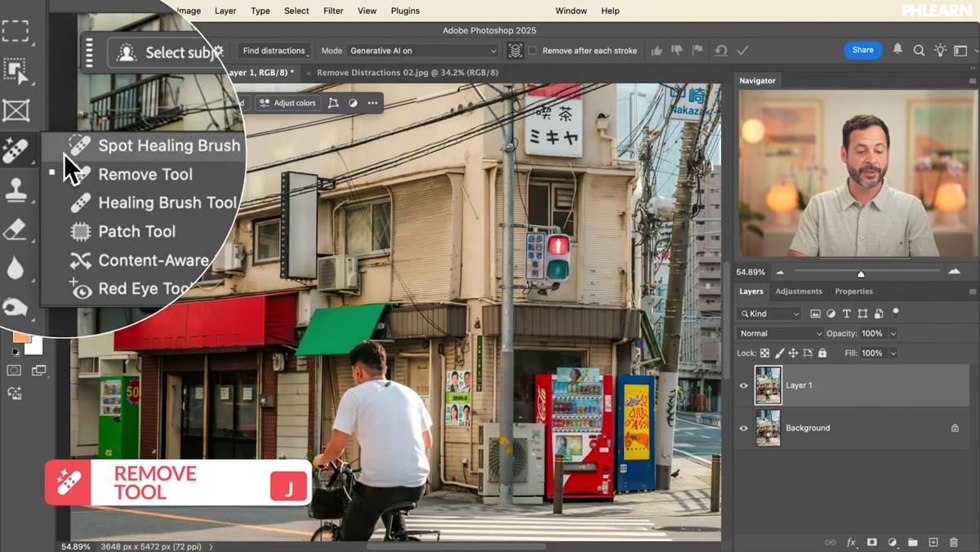Click the report flag icon

point(697,51)
